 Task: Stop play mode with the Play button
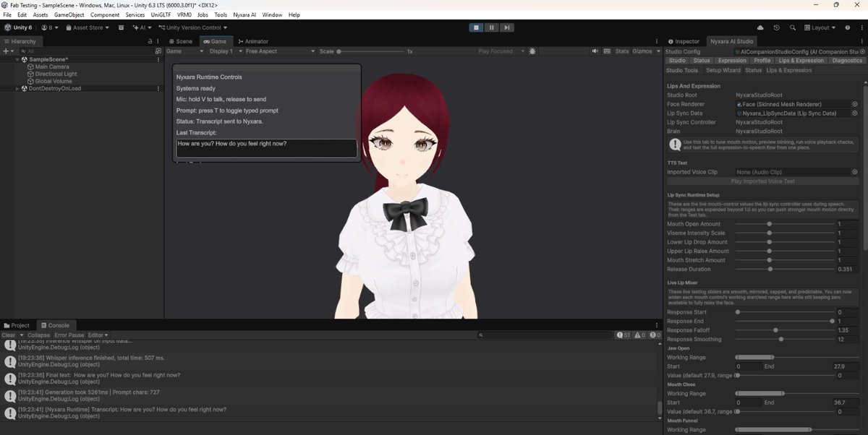[x=476, y=27]
